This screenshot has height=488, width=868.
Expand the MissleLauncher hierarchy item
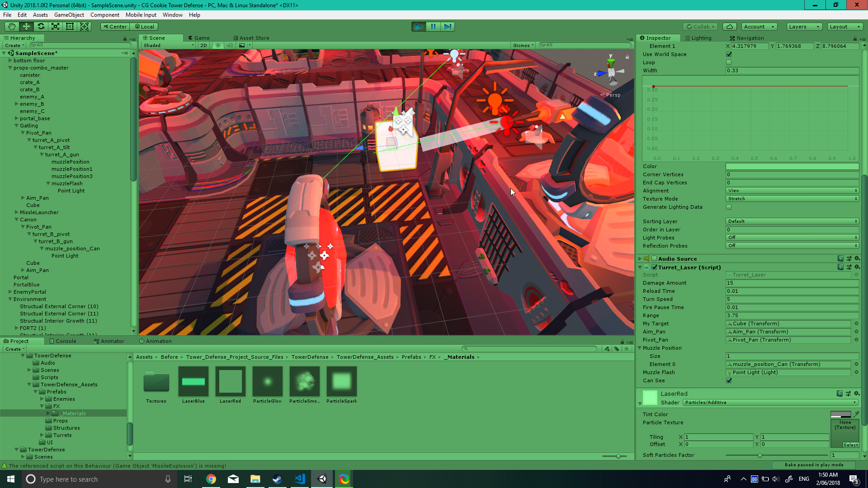tap(17, 212)
